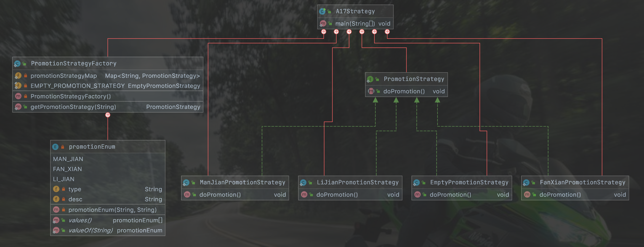Image resolution: width=644 pixels, height=247 pixels.
Task: Select the MAN_JIAN enum constant
Action: 68,159
